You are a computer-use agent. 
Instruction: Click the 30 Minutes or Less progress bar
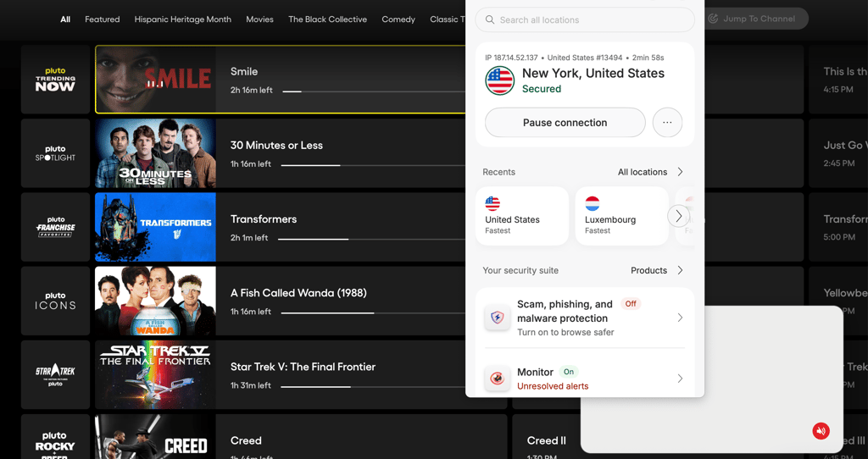[373, 165]
